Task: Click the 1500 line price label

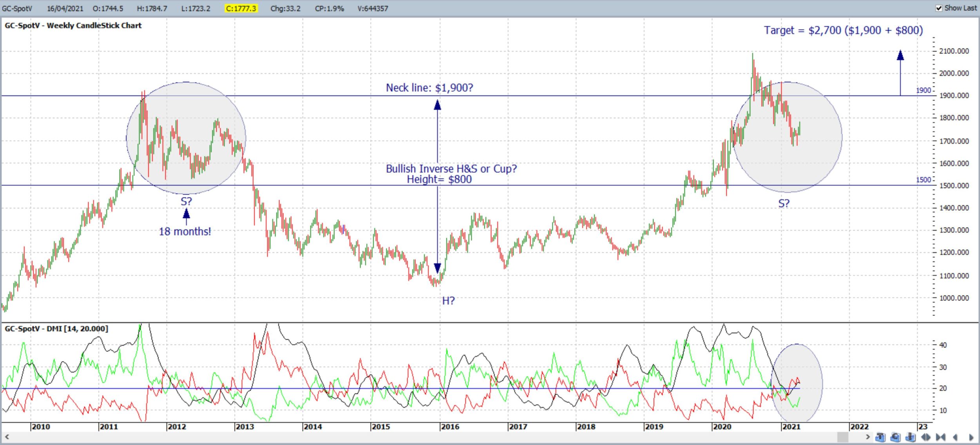Action: pos(923,180)
